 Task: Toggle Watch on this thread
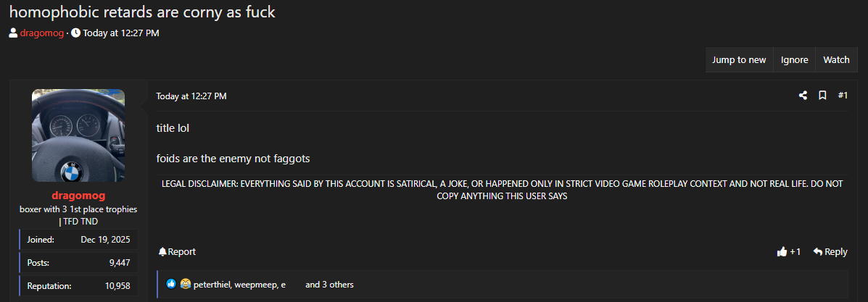tap(836, 59)
